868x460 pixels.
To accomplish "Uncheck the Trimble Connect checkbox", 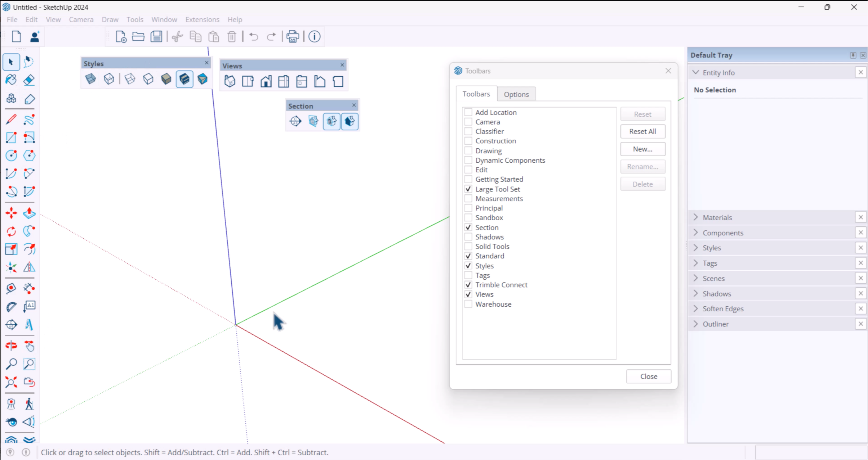I will coord(468,285).
